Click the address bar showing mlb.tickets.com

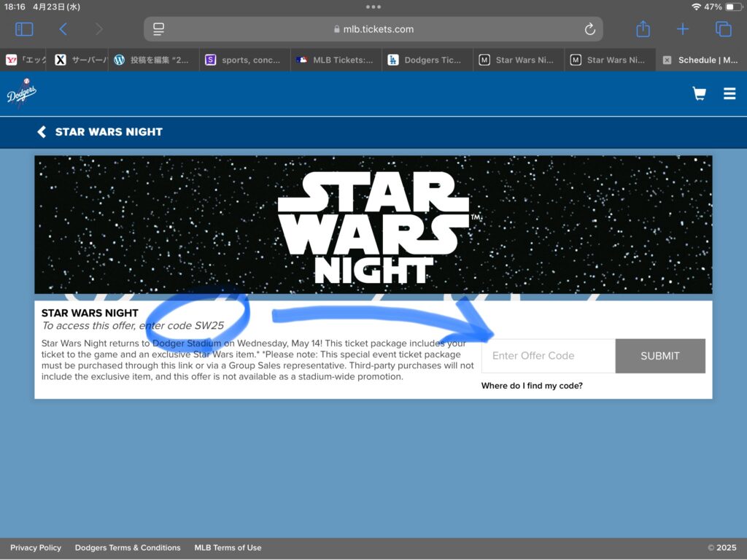pos(373,29)
